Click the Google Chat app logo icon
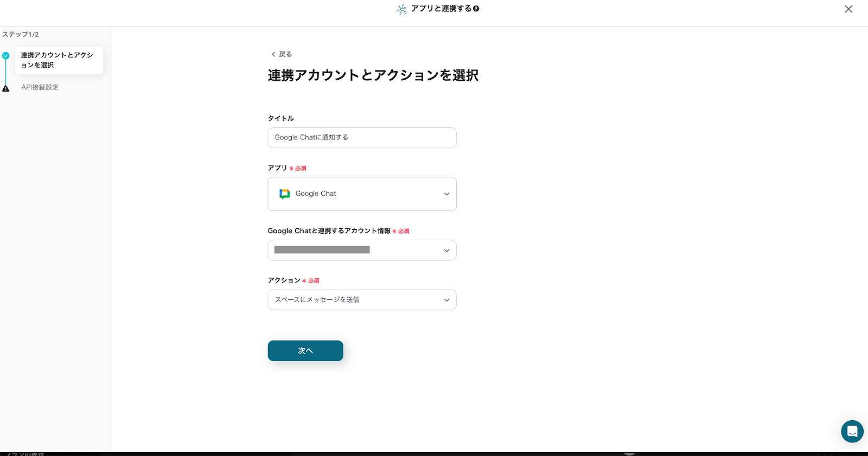This screenshot has height=456, width=868. [284, 194]
